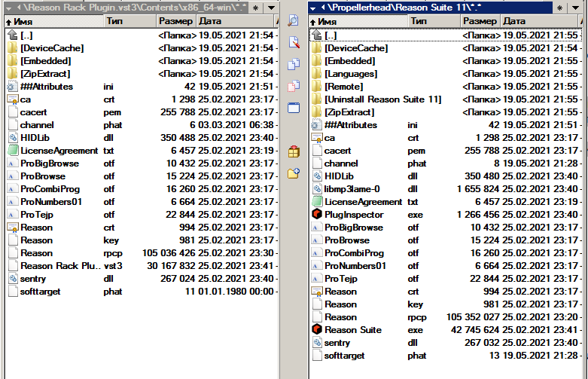The image size is (588, 379).
Task: Select the Embedded folder name in the right panel
Action: (x=350, y=61)
